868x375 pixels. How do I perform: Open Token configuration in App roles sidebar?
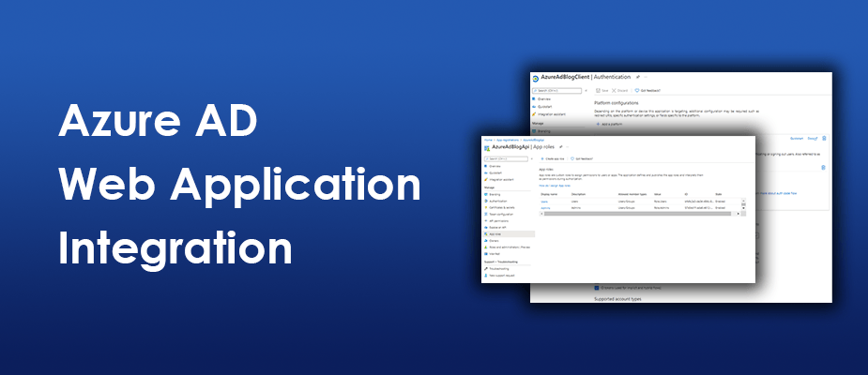pos(497,214)
